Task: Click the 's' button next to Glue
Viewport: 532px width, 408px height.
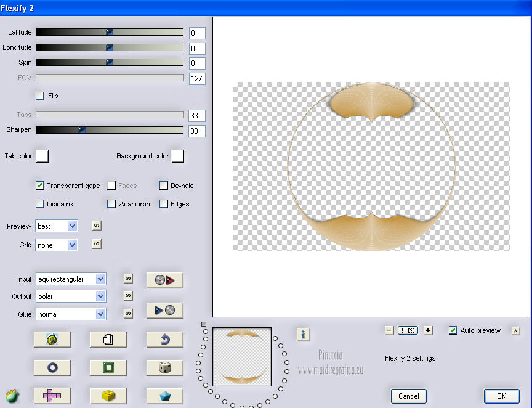Action: click(x=128, y=313)
